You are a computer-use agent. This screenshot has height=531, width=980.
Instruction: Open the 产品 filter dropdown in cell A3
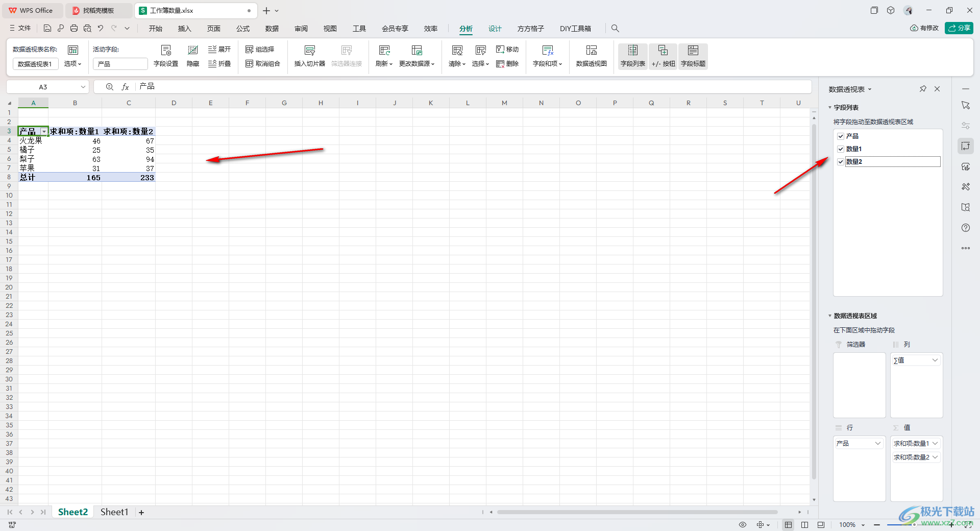coord(44,132)
